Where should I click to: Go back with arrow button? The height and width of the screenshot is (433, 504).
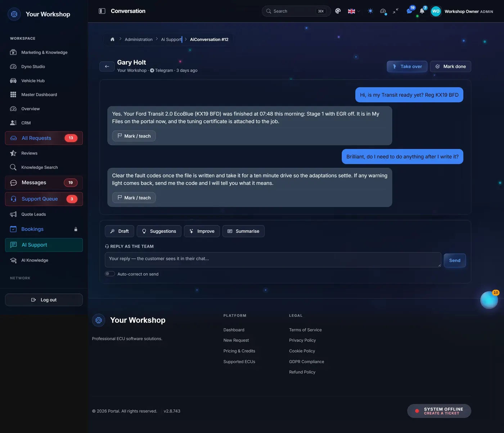pyautogui.click(x=107, y=66)
